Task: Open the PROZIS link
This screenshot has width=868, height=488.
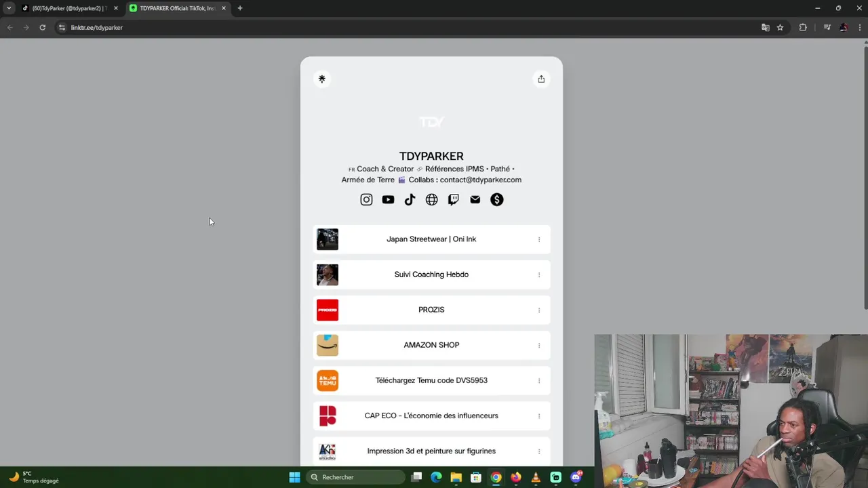Action: [431, 310]
